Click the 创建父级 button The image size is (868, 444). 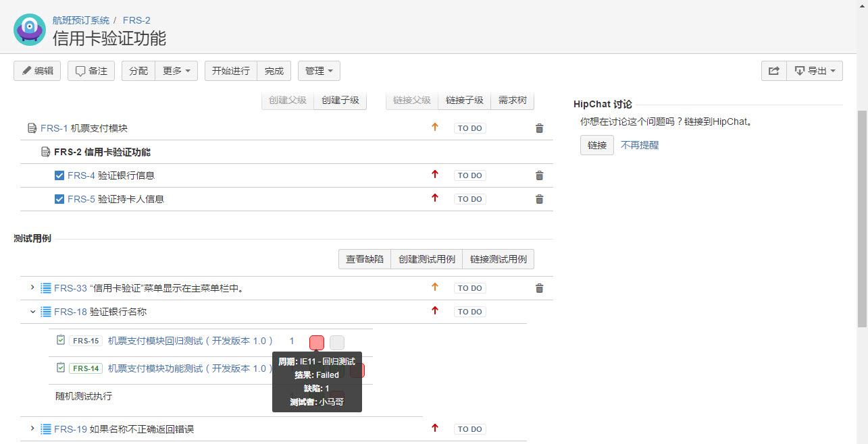[x=288, y=100]
